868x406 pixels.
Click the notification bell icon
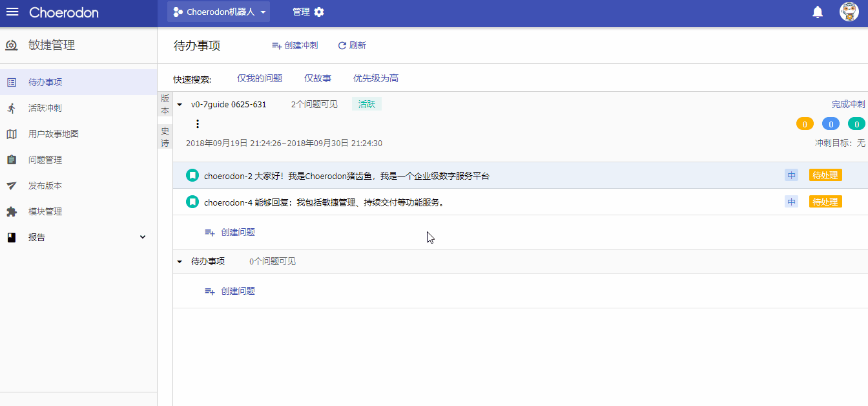pyautogui.click(x=818, y=12)
